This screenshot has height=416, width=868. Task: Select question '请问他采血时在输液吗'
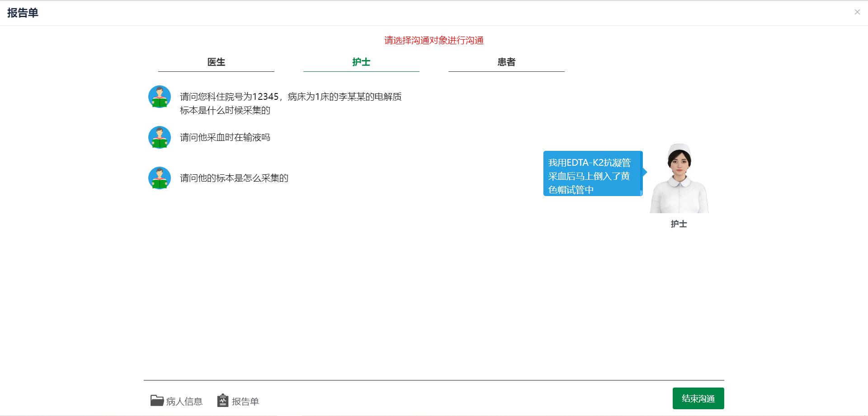225,137
